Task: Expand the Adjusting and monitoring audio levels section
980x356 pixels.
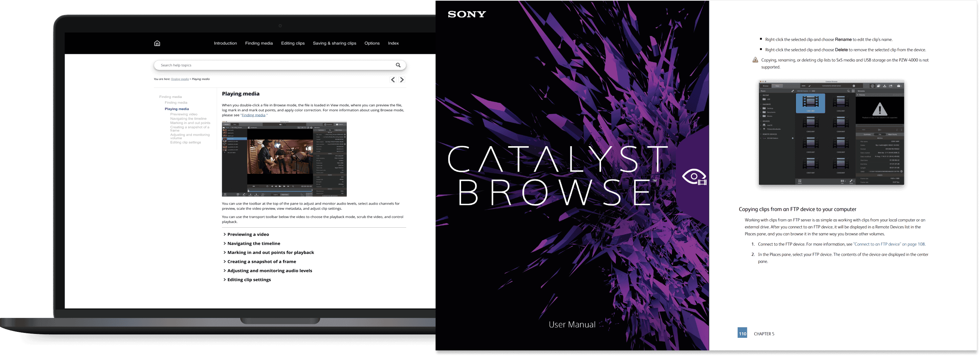Action: (269, 270)
